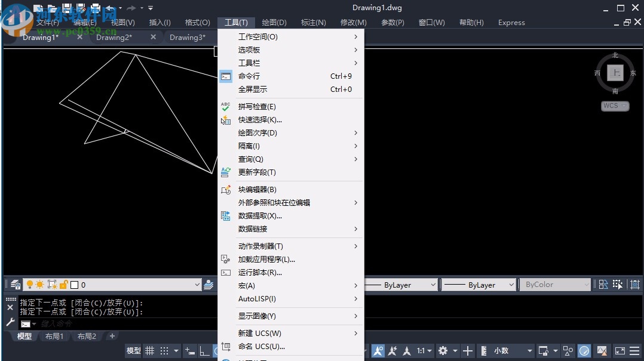Switch to the Drawing2 tab
The height and width of the screenshot is (361, 644).
pos(114,37)
